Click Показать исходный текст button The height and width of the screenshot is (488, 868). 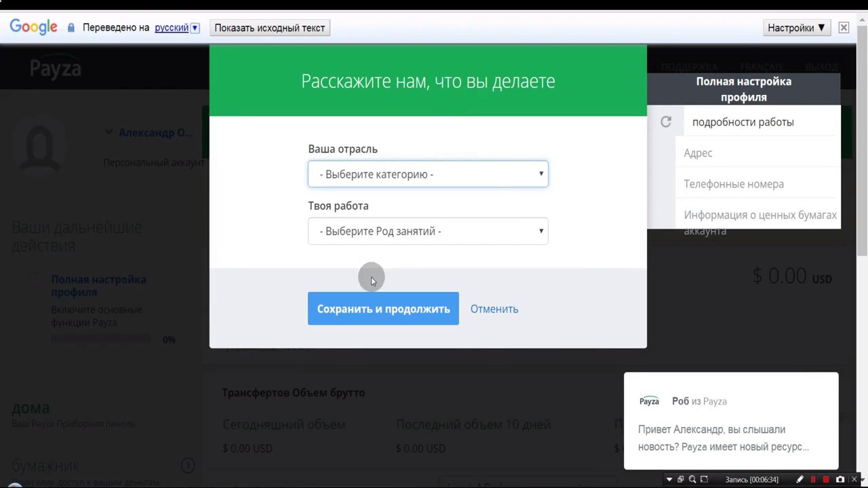[270, 28]
